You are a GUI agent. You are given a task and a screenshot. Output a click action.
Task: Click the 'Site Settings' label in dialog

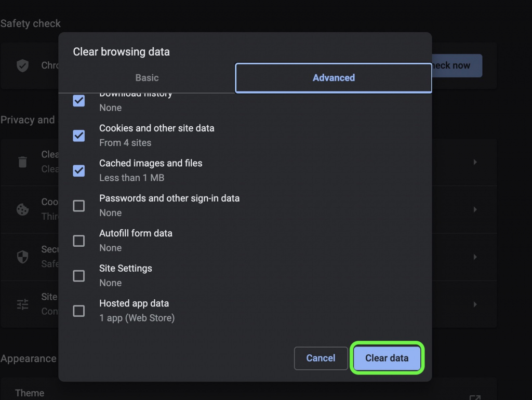[x=126, y=269]
